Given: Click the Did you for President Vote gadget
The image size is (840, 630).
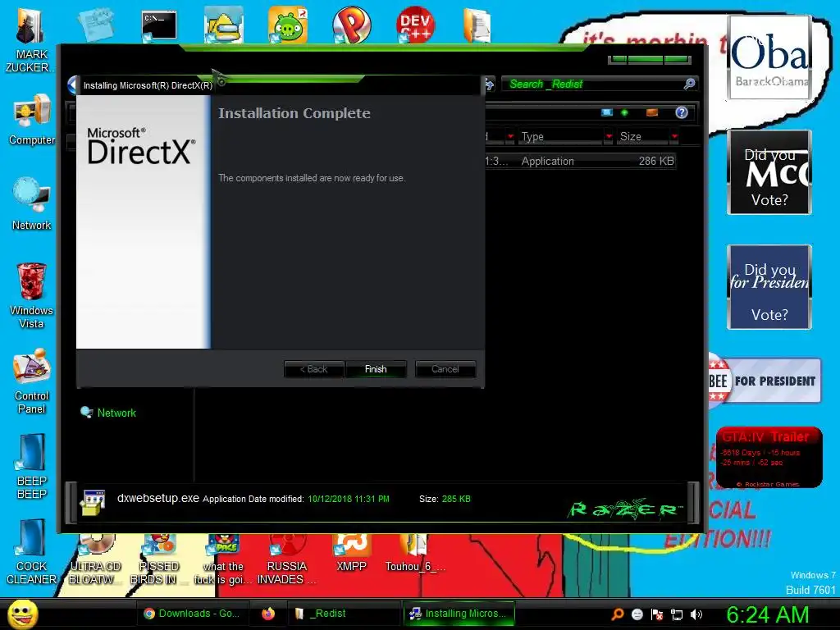Looking at the screenshot, I should pos(769,287).
